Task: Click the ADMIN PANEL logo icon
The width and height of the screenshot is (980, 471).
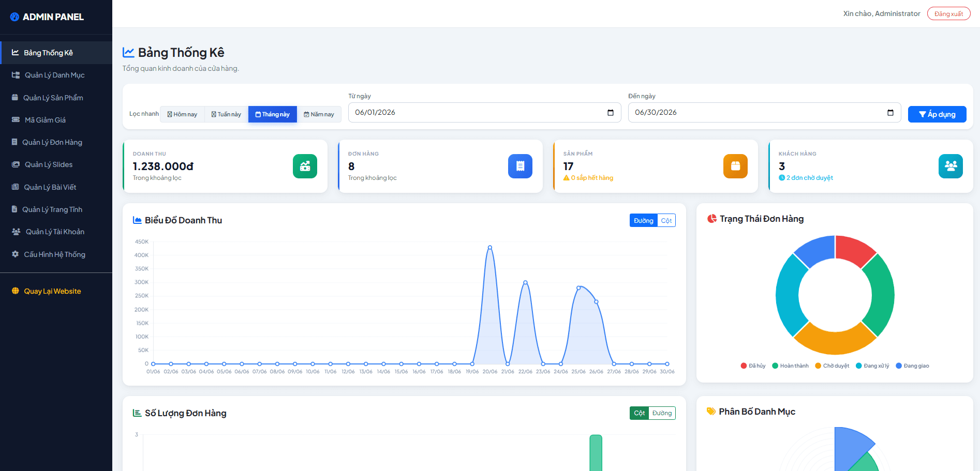Action: (14, 17)
